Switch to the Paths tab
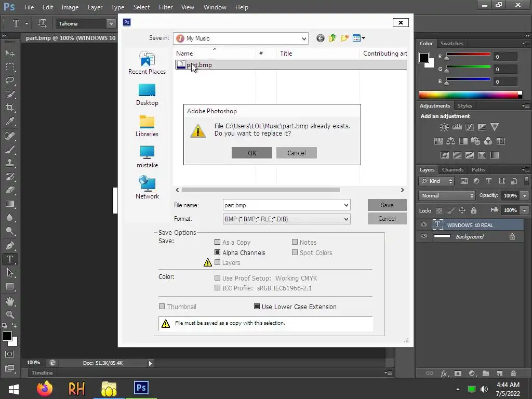This screenshot has height=399, width=532. tap(478, 170)
